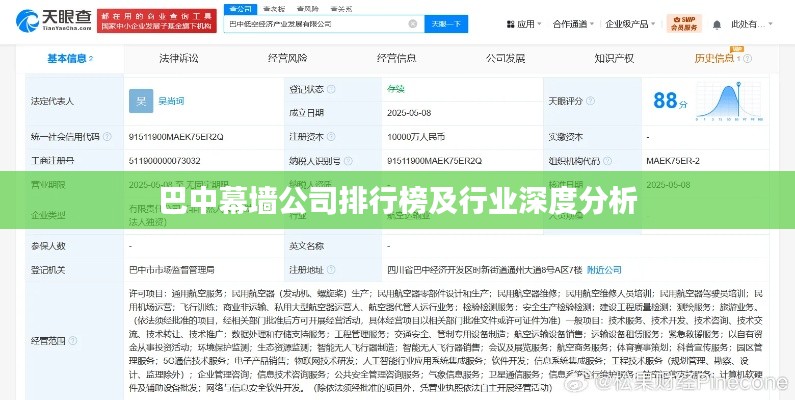Image resolution: width=795 pixels, height=400 pixels.
Task: Click the 吴 avatar of the legal representative
Action: coord(140,101)
